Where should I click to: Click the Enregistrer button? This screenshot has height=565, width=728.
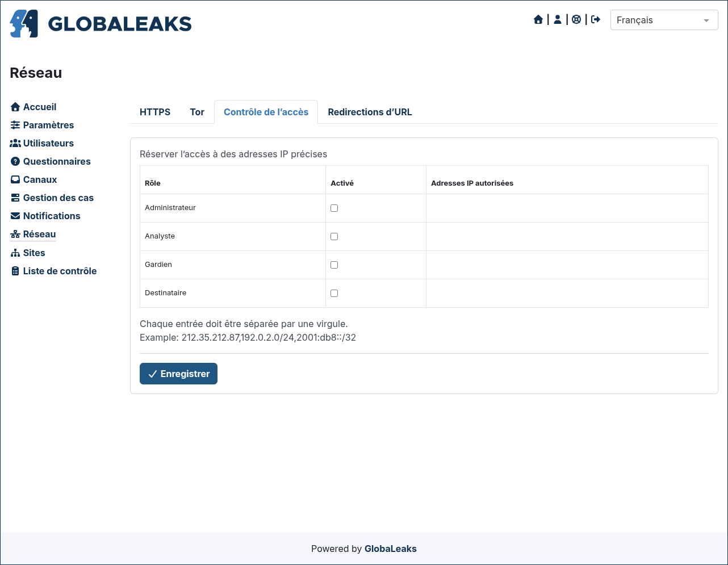pyautogui.click(x=178, y=374)
